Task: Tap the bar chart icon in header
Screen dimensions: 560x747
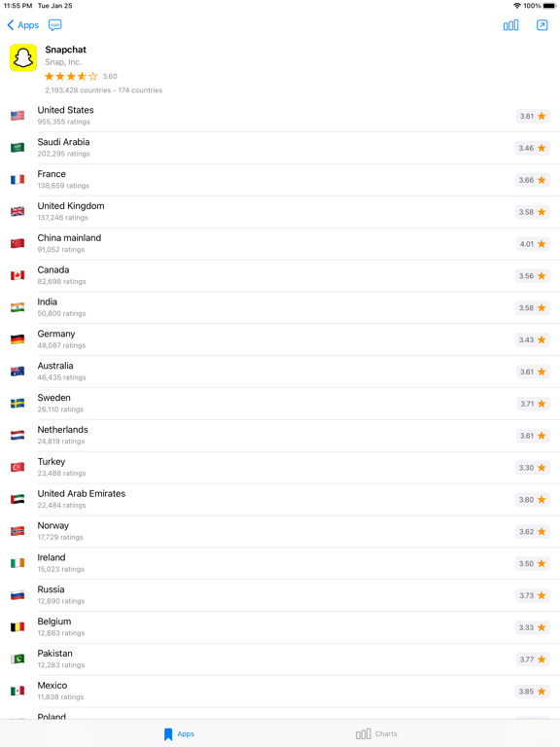Action: point(510,25)
